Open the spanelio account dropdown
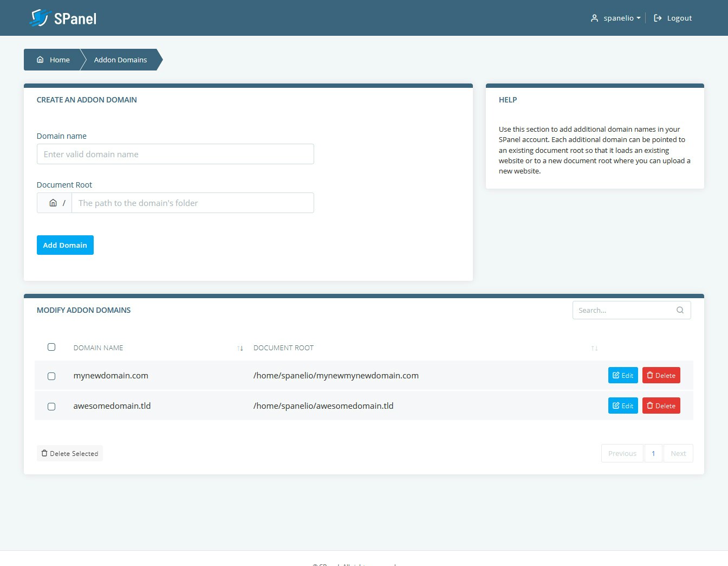728x566 pixels. click(619, 17)
